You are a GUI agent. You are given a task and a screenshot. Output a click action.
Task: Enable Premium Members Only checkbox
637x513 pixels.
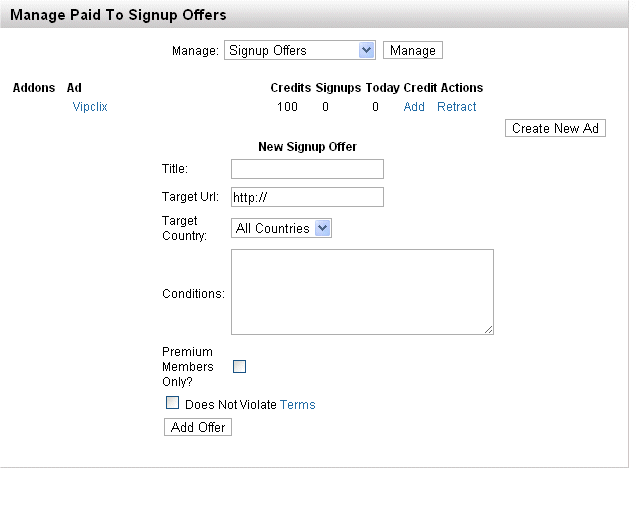[x=239, y=367]
